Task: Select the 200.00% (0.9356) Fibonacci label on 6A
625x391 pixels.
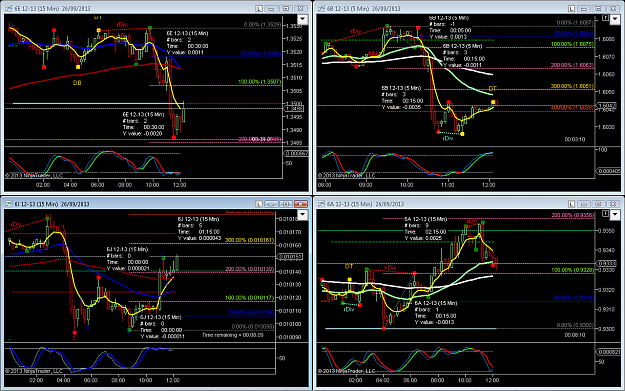Action: click(x=572, y=215)
